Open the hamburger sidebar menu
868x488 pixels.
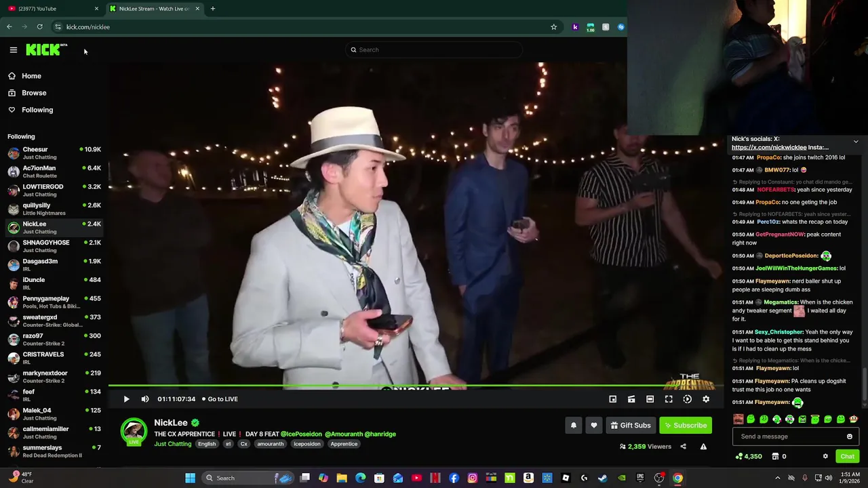[x=13, y=49]
